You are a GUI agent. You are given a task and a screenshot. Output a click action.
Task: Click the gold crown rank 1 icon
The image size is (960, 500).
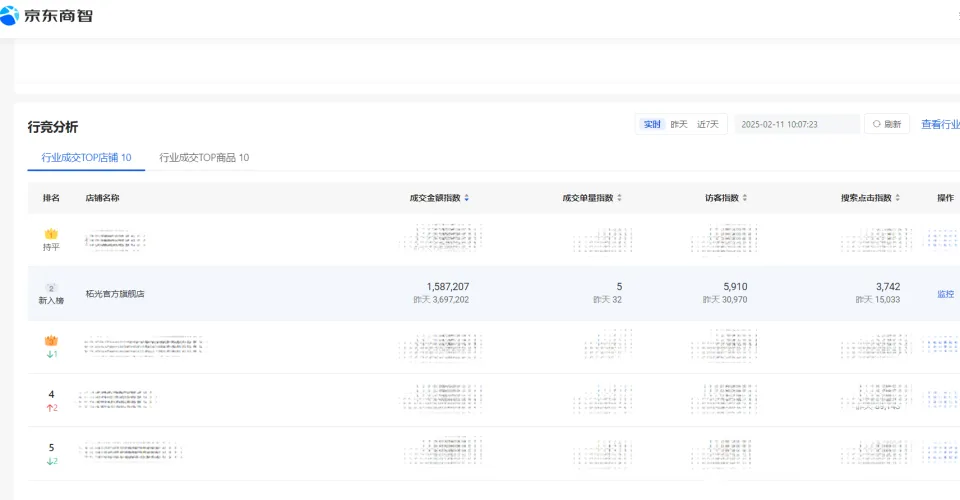click(51, 234)
